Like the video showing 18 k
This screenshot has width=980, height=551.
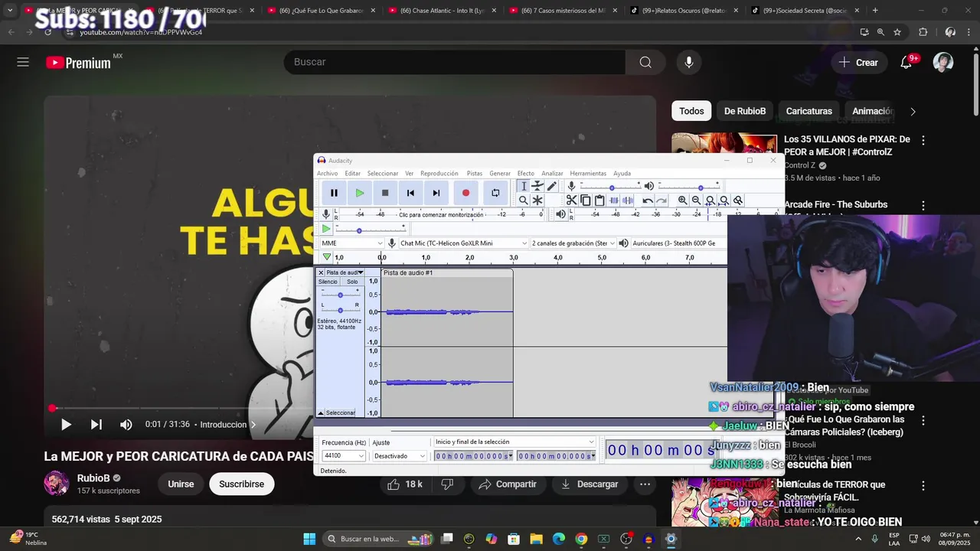click(x=405, y=484)
